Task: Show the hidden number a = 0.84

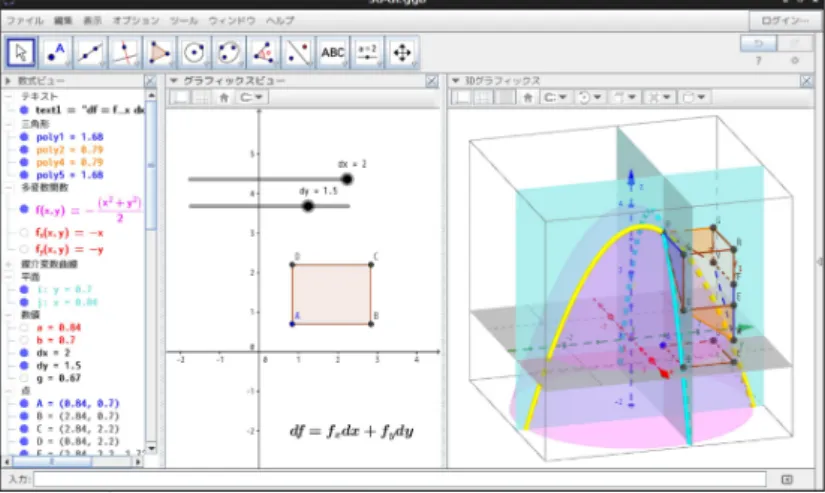Action: click(24, 327)
